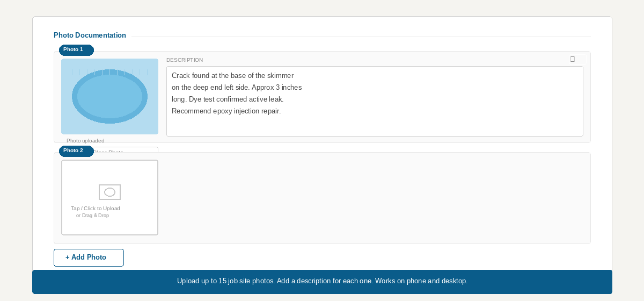Screen dimensions: 644x301
Task: Click the 'or Drag & Drop' hint text
Action: point(92,216)
